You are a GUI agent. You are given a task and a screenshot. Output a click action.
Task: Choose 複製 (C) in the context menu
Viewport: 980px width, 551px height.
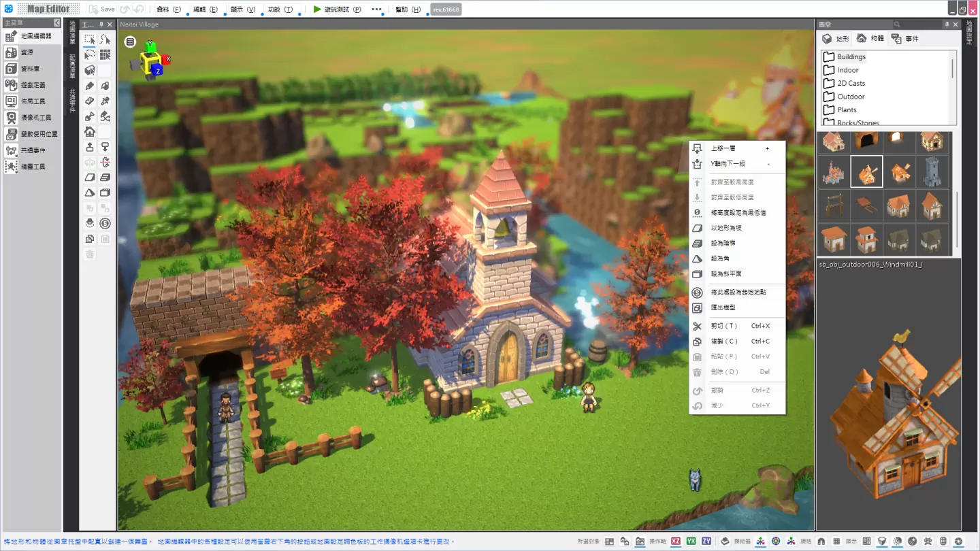coord(724,341)
